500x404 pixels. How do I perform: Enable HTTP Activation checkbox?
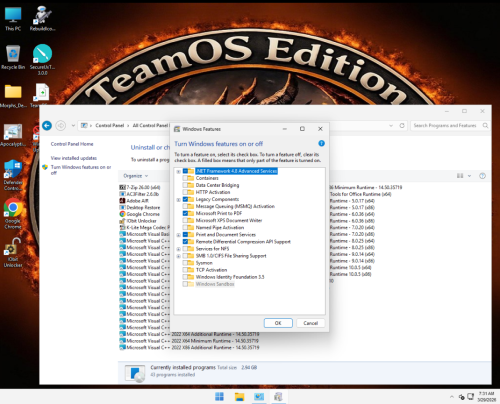[x=185, y=192]
